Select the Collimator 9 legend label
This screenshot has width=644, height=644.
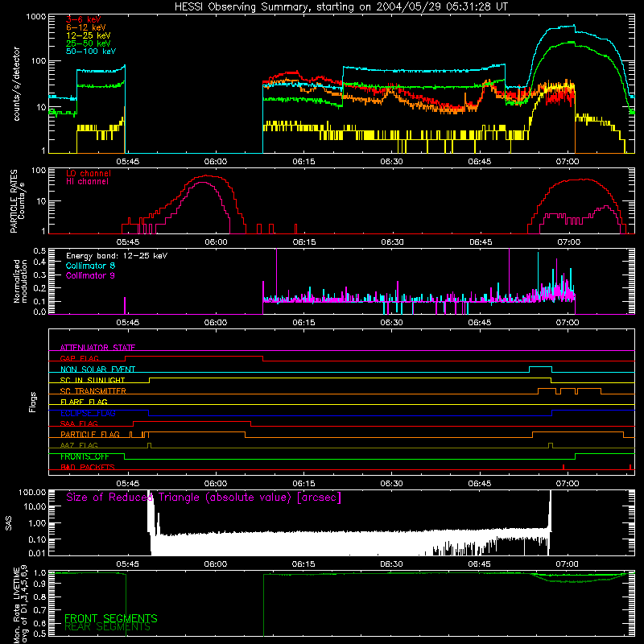click(90, 275)
